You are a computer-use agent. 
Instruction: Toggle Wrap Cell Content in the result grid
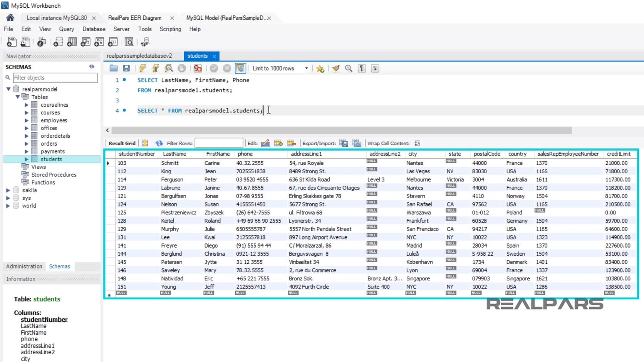[x=417, y=143]
